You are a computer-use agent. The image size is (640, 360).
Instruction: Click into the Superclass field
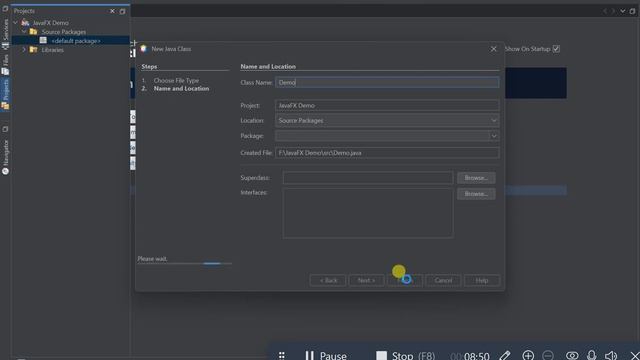(x=368, y=178)
